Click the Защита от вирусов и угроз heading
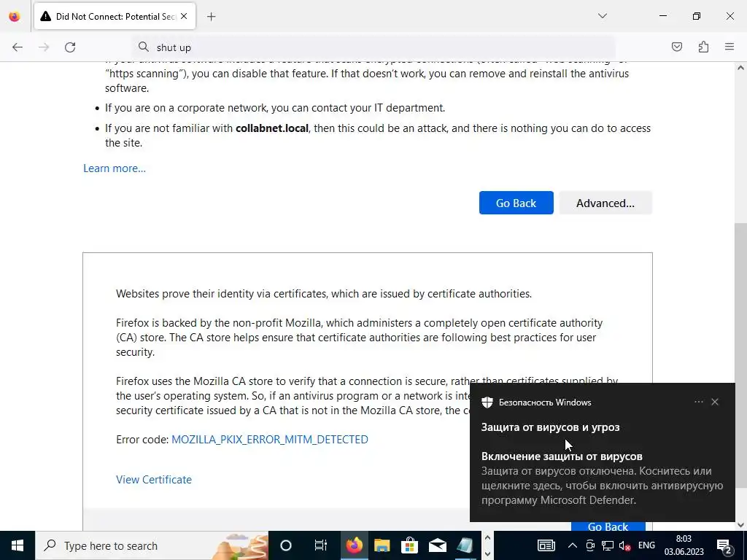The image size is (747, 560). coord(550,427)
